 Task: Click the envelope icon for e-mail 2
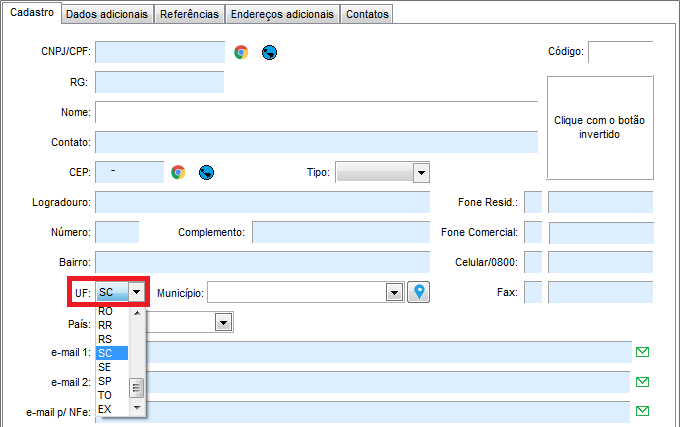643,382
